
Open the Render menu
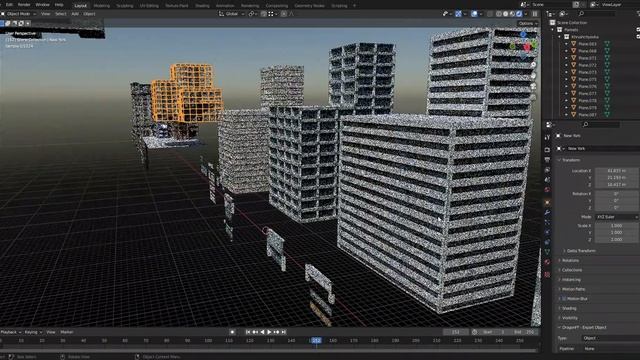(x=24, y=4)
